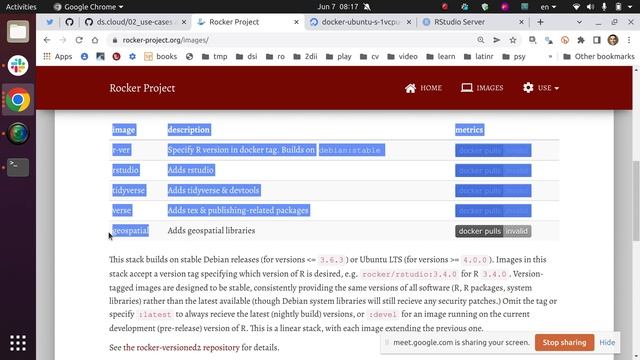Open the tidyverse image link
The image size is (640, 360).
pos(129,190)
